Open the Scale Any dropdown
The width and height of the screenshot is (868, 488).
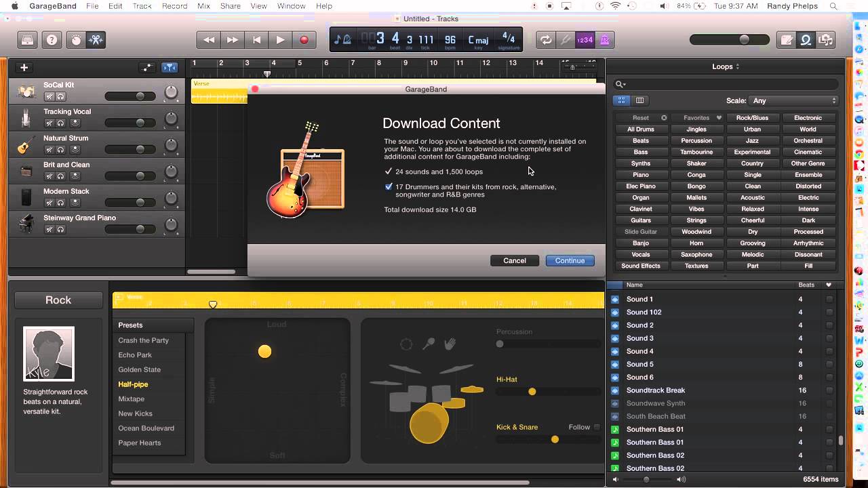tap(794, 100)
